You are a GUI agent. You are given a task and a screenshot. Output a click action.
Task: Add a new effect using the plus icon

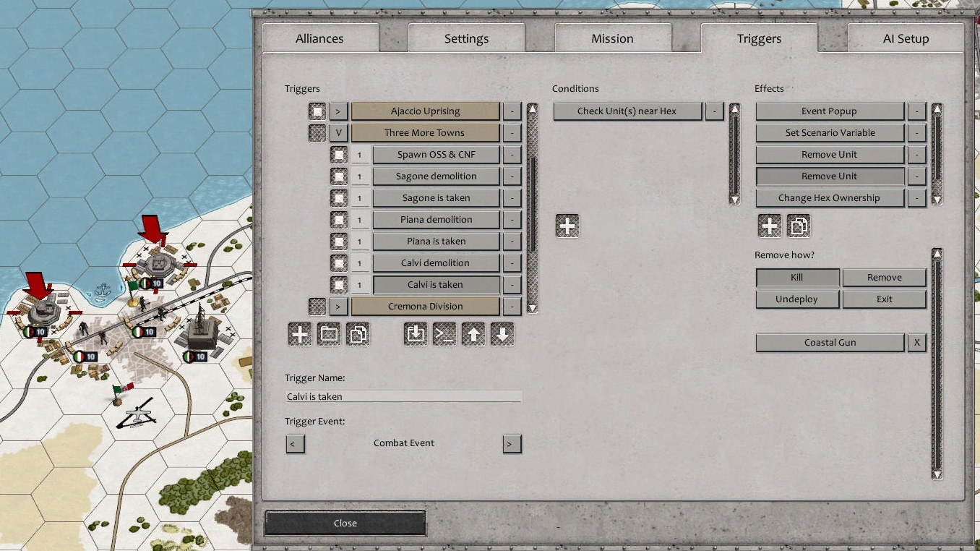[x=769, y=226]
